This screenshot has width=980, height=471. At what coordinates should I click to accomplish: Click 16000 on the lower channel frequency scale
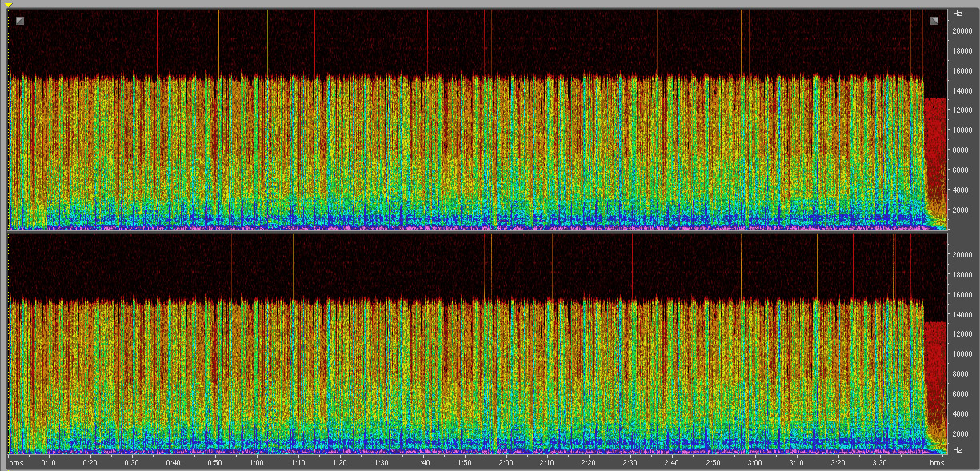961,294
